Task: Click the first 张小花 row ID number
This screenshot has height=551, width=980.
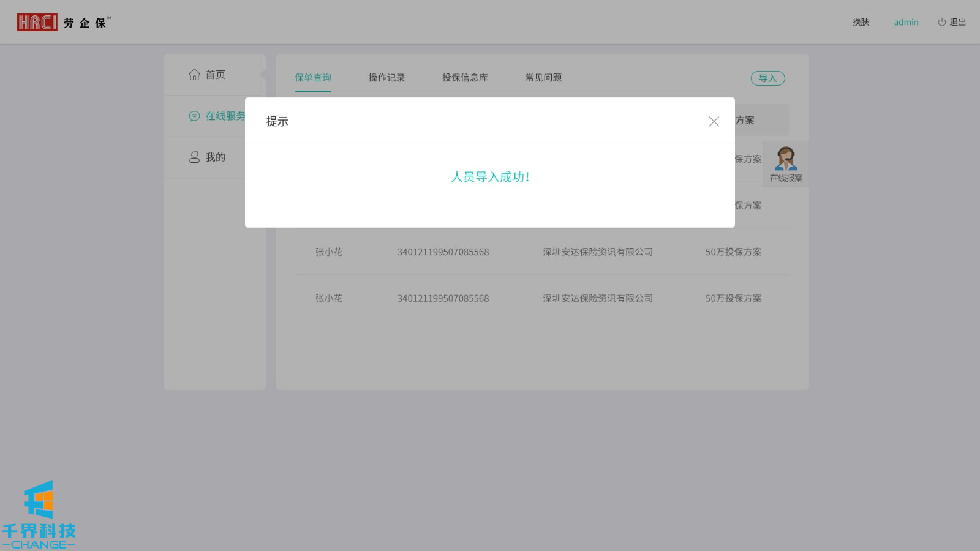Action: point(443,252)
